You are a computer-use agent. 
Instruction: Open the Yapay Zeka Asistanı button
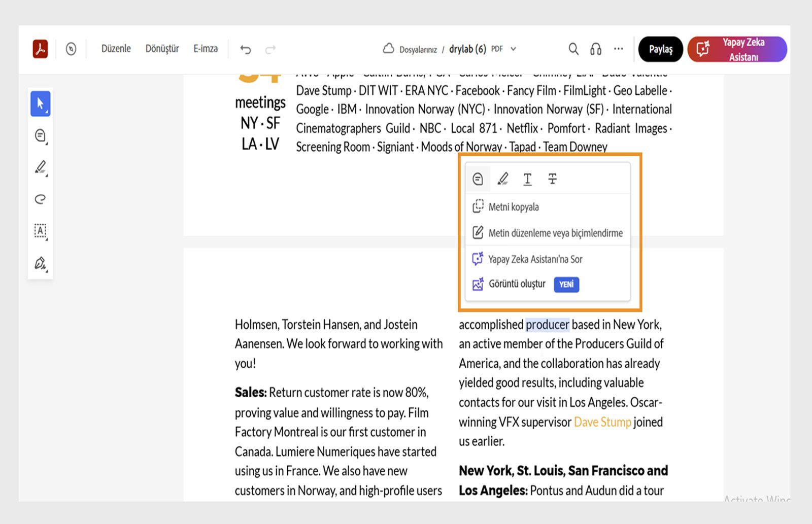(x=737, y=49)
